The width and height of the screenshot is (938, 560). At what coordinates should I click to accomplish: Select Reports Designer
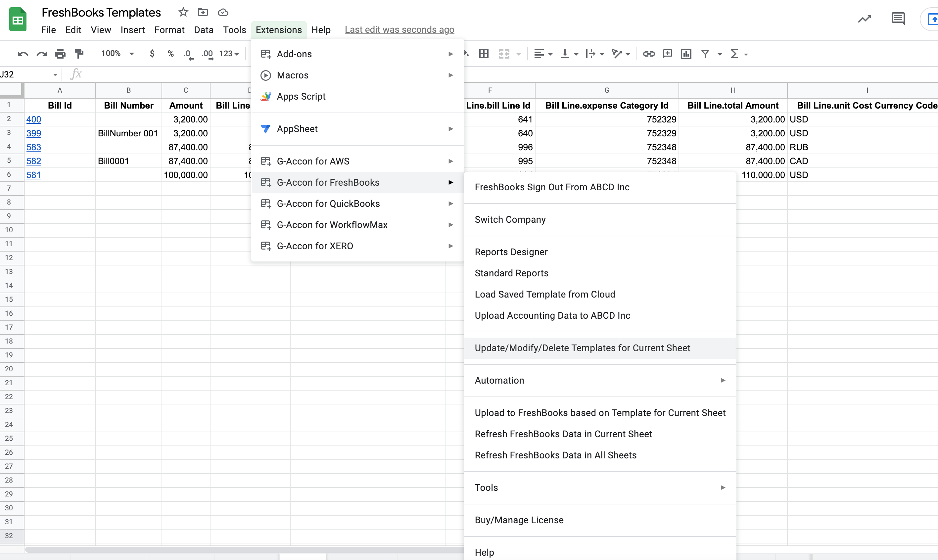pos(600,252)
